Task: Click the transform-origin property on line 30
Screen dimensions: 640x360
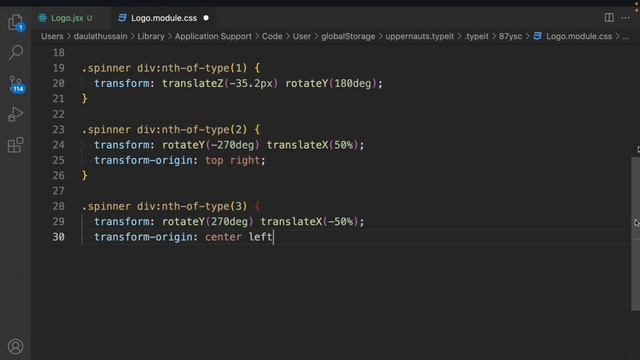Action: tap(143, 237)
